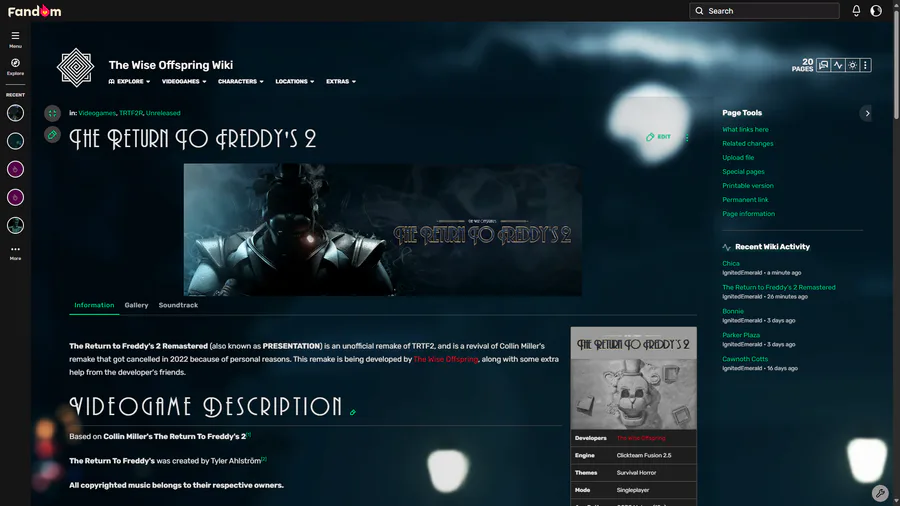Open Upload file link
Screen dimensions: 900x506
click(x=738, y=158)
